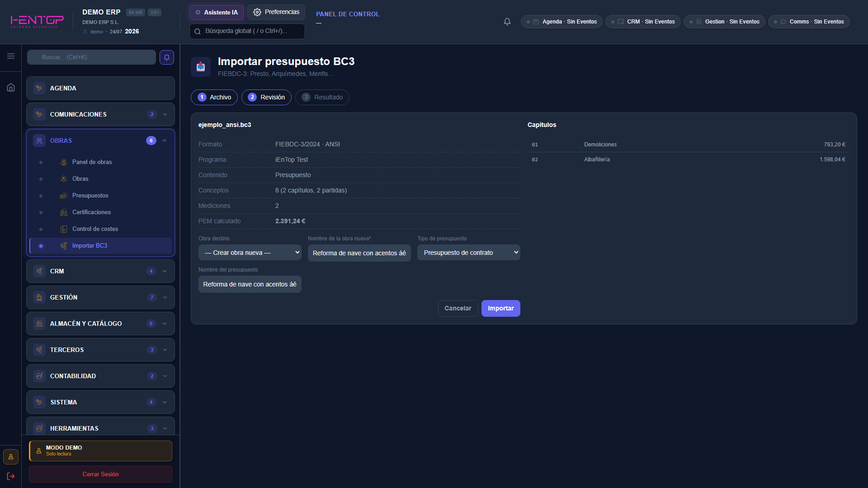This screenshot has height=488, width=868.
Task: Click the Comunicaciones module icon
Action: pyautogui.click(x=39, y=114)
